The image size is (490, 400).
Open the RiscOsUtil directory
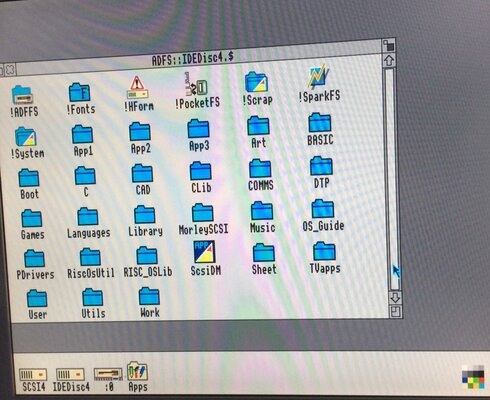pyautogui.click(x=90, y=257)
